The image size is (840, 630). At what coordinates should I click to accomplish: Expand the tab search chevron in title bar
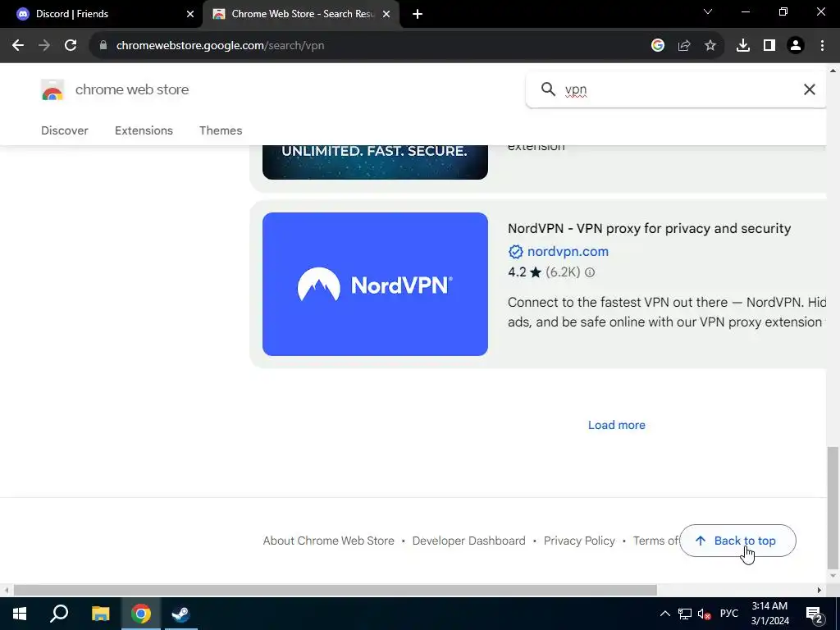click(x=708, y=11)
